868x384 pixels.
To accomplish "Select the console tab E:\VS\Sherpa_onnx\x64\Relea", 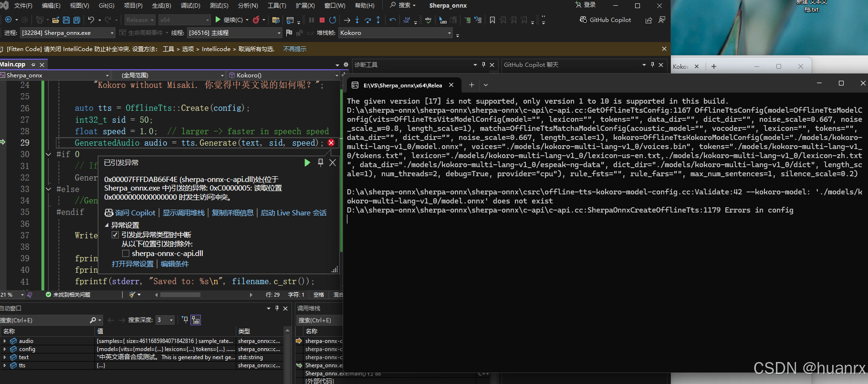I will 403,85.
